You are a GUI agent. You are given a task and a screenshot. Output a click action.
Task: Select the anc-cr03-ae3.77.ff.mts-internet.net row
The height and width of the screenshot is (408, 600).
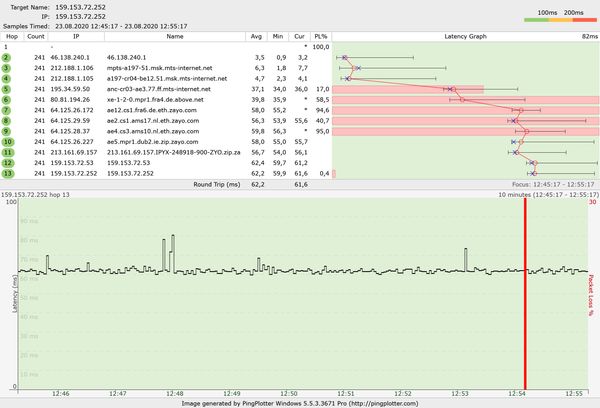[165, 89]
